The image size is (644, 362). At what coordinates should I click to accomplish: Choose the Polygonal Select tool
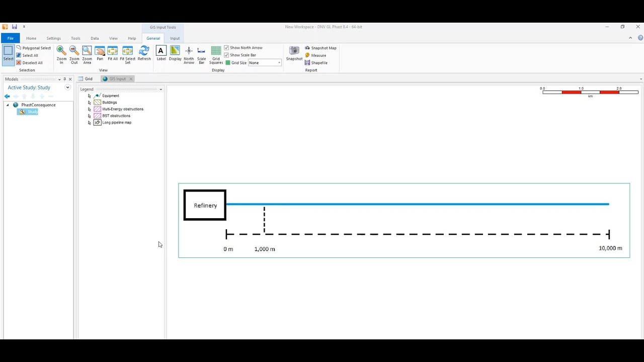[33, 48]
